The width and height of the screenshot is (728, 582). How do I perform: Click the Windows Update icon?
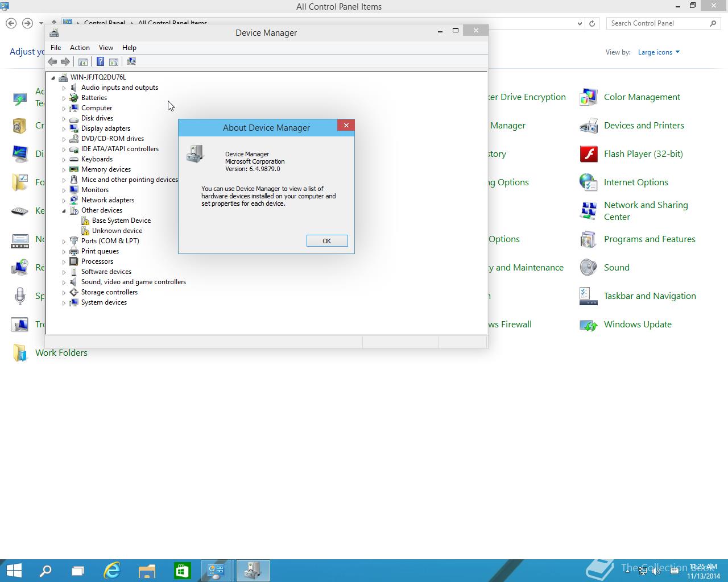[588, 325]
